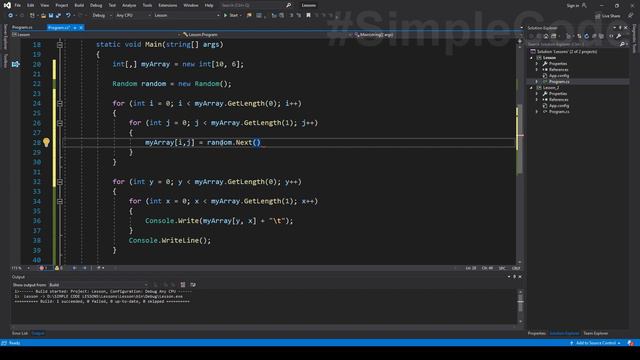Open the Any CPU platform dropdown

133,16
